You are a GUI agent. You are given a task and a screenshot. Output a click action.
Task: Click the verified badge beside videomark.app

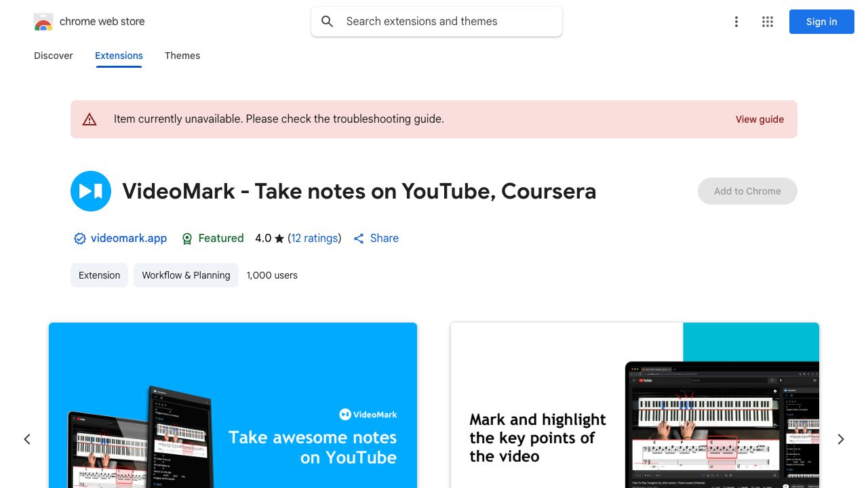coord(80,239)
